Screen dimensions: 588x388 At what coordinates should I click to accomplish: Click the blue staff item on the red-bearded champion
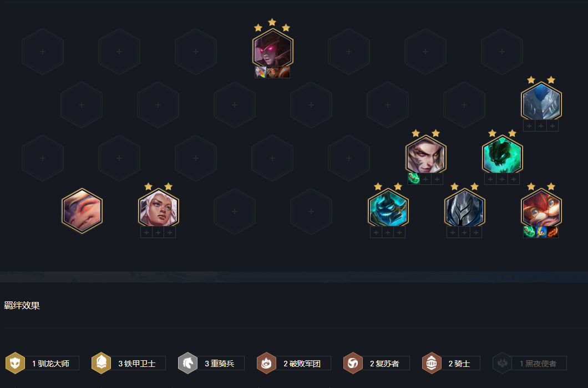click(541, 232)
